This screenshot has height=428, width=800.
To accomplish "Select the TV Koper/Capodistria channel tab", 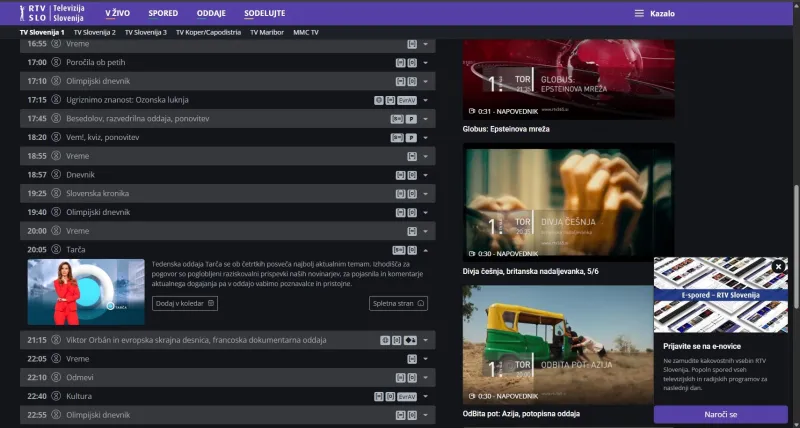I will click(208, 32).
